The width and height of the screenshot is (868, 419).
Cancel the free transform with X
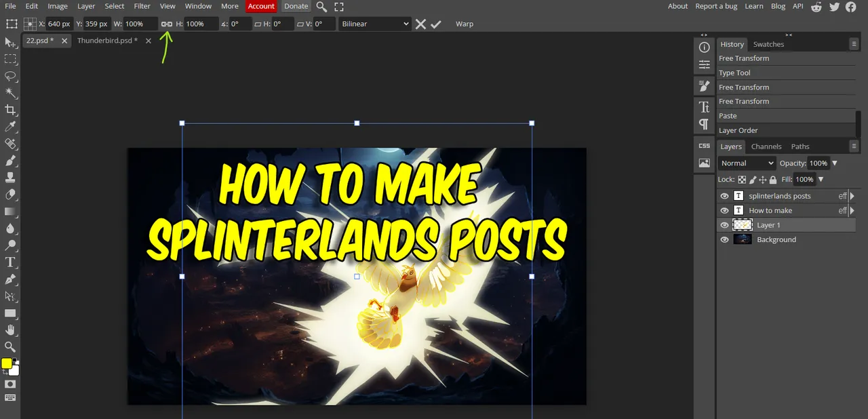point(420,24)
